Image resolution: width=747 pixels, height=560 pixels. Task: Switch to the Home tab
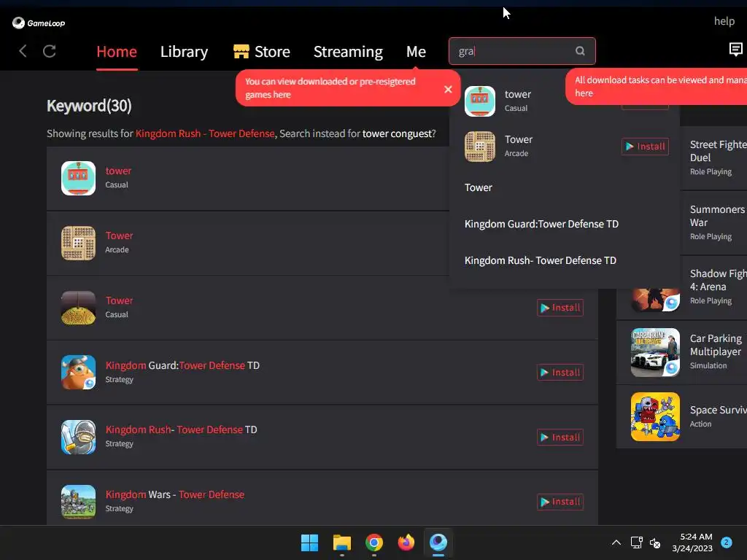coord(117,52)
